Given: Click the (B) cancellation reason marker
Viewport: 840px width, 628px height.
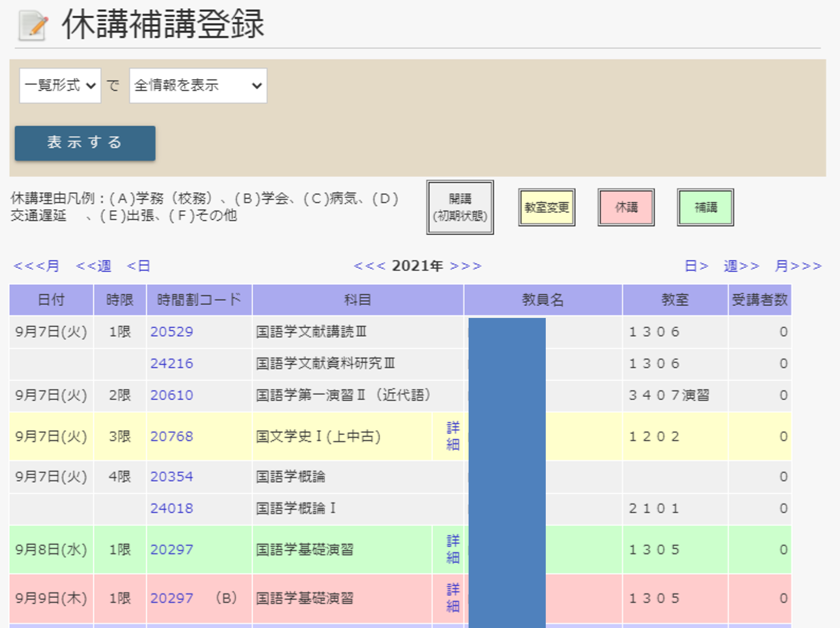Looking at the screenshot, I should [x=226, y=598].
